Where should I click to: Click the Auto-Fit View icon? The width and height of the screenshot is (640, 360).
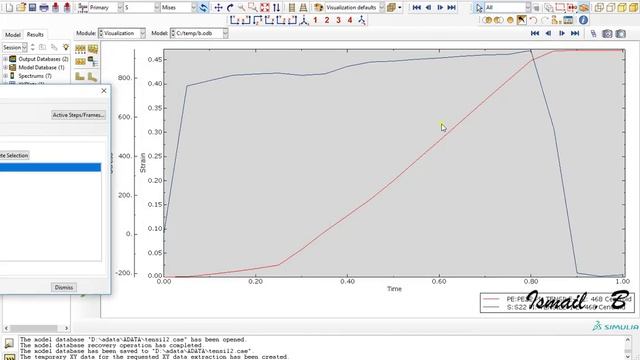(x=265, y=7)
